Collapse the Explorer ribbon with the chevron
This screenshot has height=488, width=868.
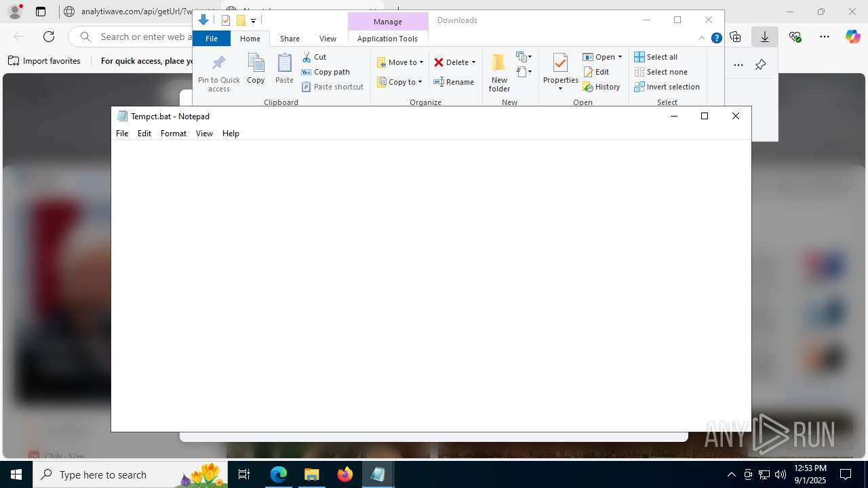coord(702,39)
